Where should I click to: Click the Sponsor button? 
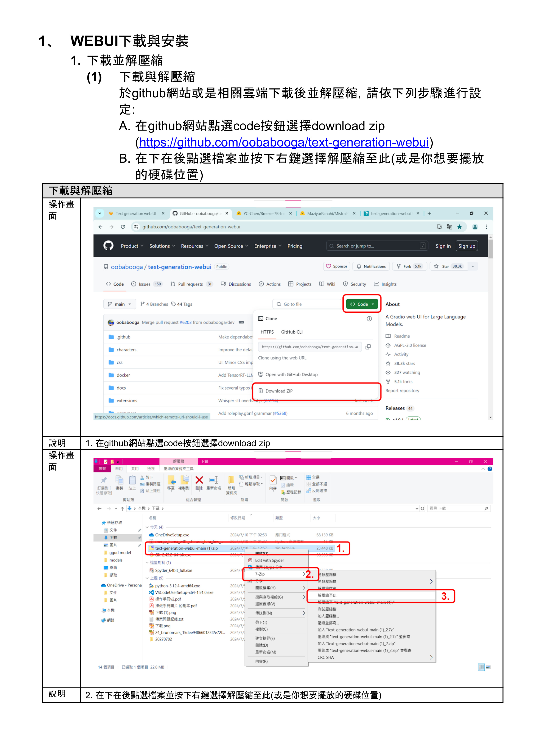pos(337,266)
